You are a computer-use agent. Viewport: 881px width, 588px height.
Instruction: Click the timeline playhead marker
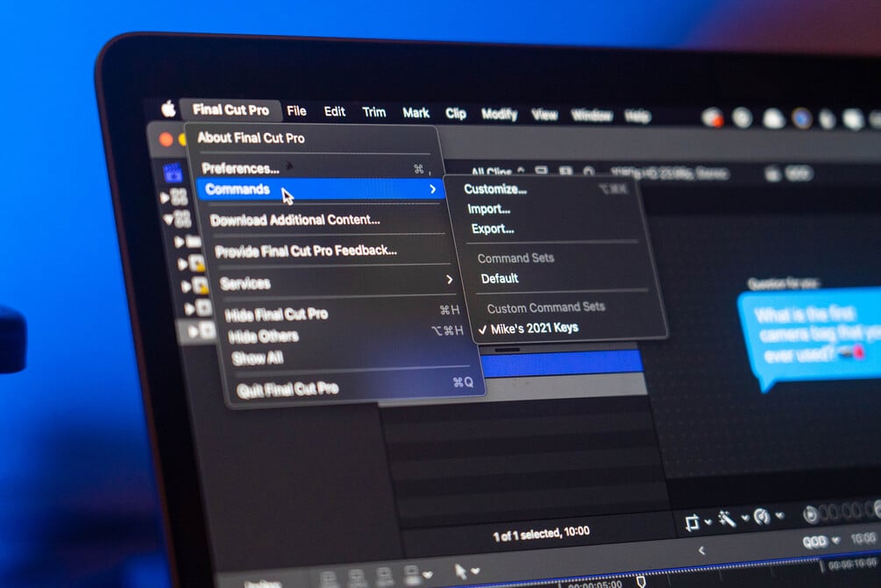[x=641, y=581]
